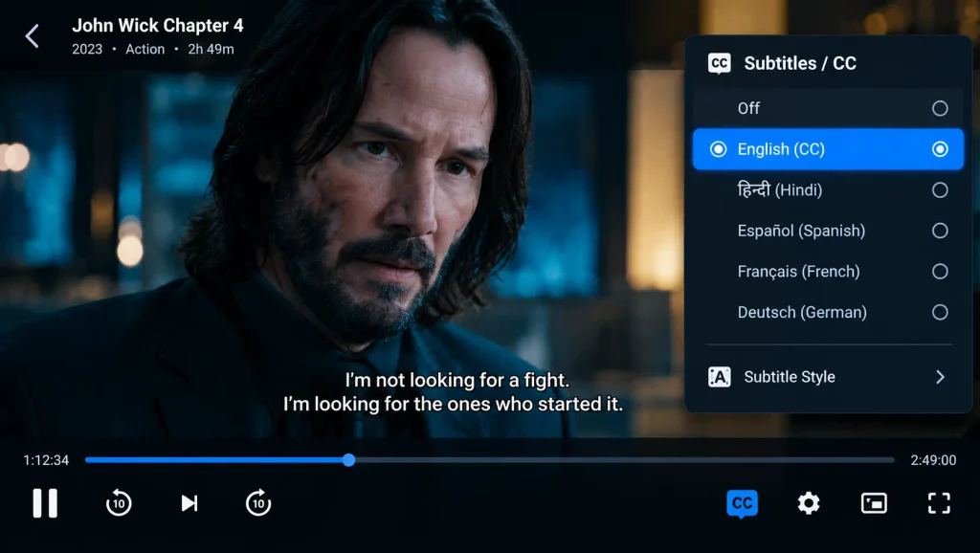The image size is (980, 553).
Task: Rewind 10 seconds
Action: [x=119, y=503]
